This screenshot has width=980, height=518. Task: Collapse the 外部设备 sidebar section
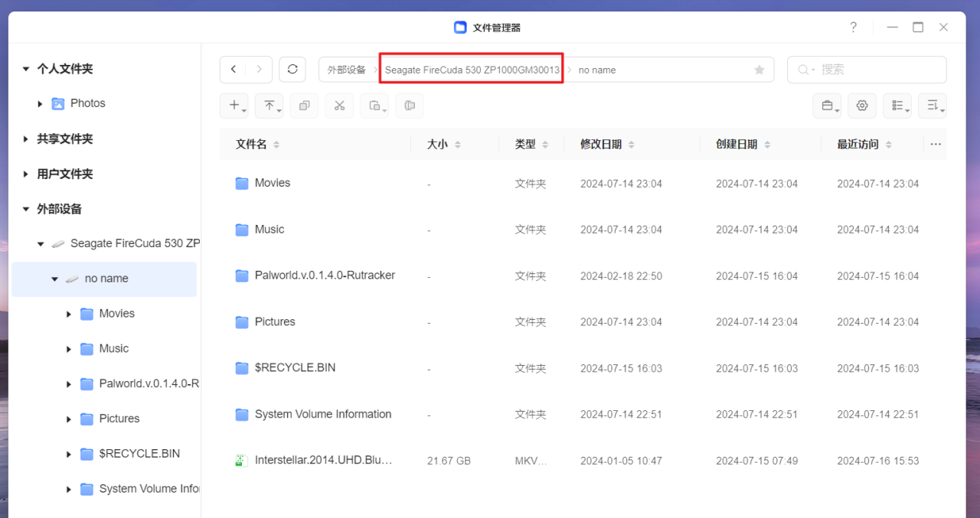coord(27,209)
